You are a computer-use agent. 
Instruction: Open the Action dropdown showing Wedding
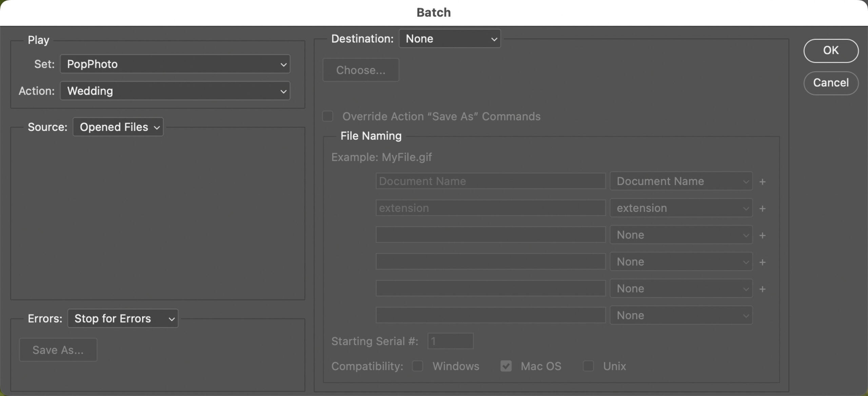[x=175, y=91]
